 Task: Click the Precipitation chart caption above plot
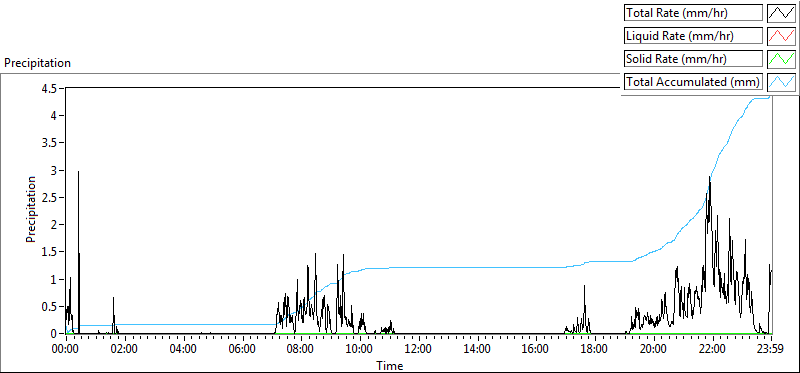pyautogui.click(x=37, y=63)
